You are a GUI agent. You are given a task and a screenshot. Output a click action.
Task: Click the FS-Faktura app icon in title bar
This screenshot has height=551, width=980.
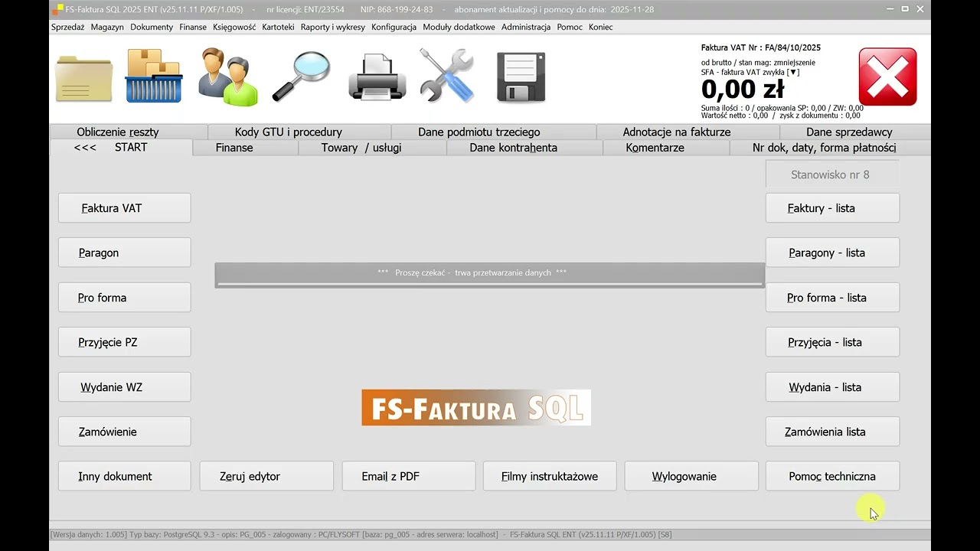pos(58,9)
